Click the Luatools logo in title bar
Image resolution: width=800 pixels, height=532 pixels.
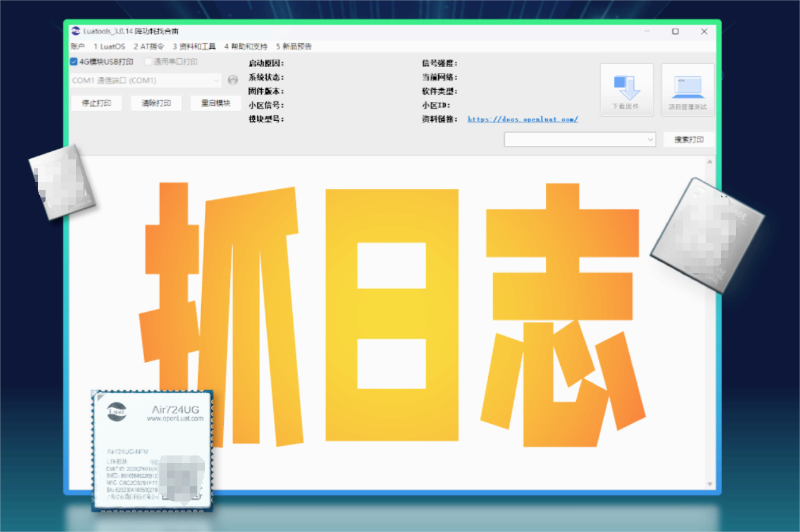tap(76, 31)
